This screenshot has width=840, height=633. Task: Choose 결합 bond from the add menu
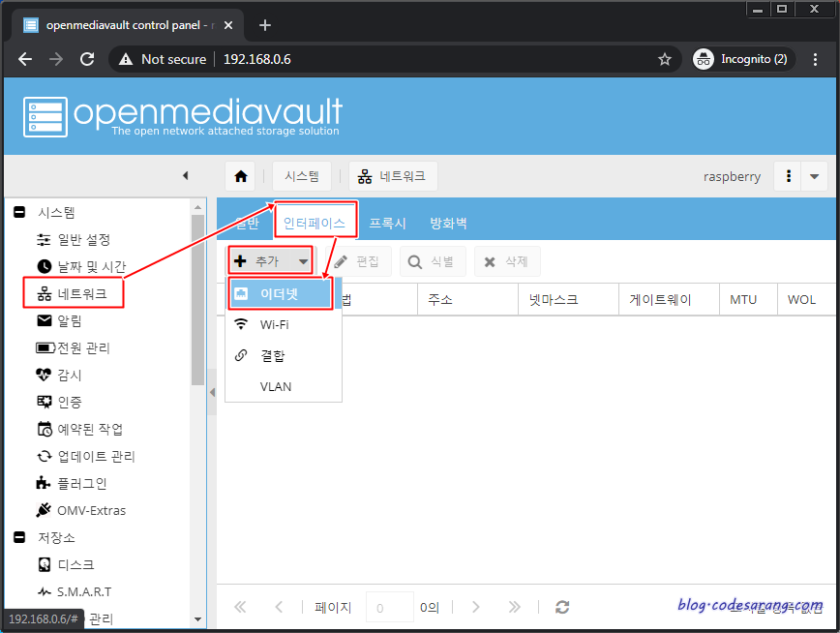[x=284, y=355]
